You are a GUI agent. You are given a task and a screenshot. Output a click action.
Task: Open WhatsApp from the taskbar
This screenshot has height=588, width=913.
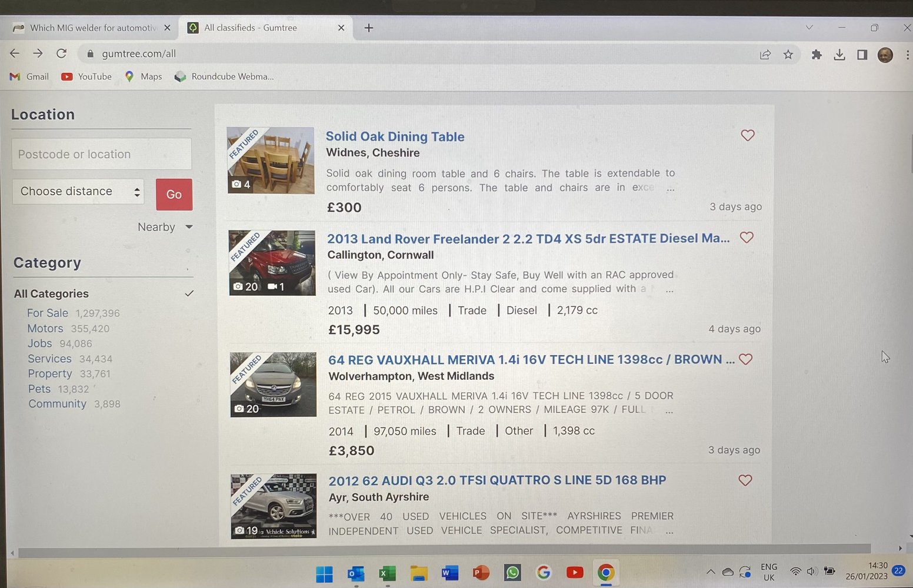512,572
